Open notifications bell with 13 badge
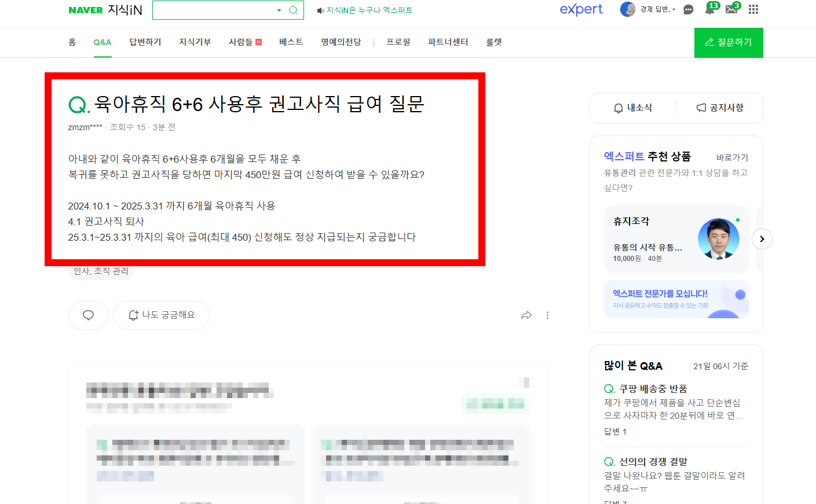Screen dimensions: 816x504 [x=711, y=8]
